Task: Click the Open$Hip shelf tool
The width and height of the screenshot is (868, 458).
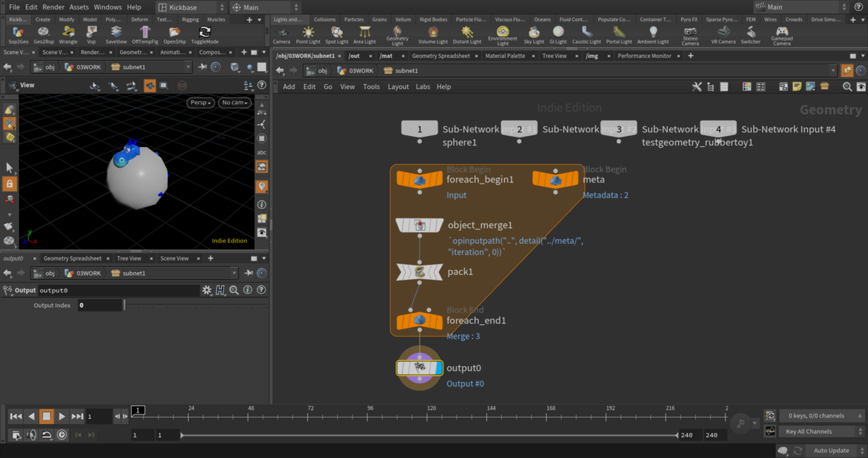Action: click(174, 35)
